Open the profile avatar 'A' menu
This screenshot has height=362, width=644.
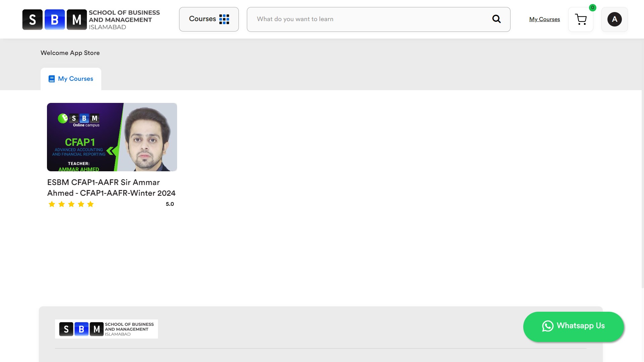click(x=614, y=19)
